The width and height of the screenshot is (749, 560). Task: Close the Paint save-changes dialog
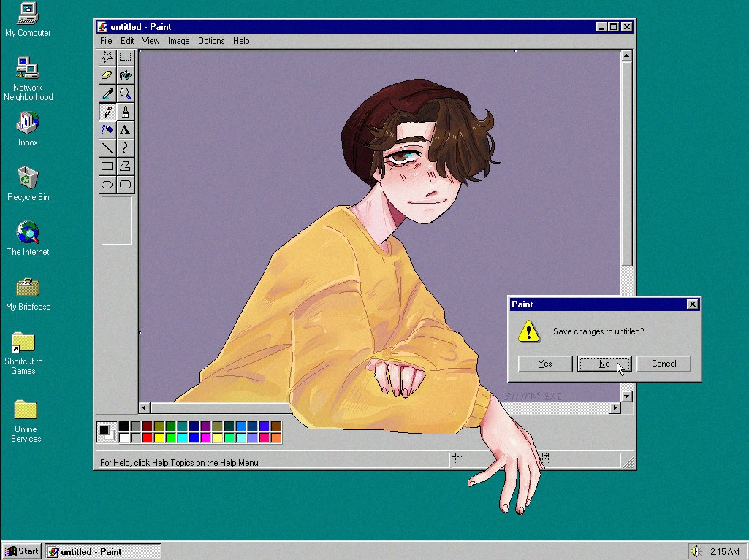[x=692, y=304]
